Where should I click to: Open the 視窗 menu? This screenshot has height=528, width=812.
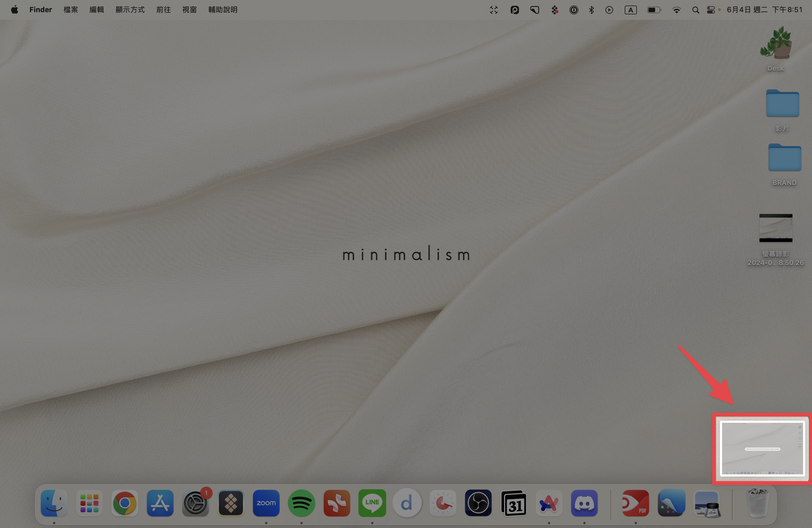pos(189,10)
